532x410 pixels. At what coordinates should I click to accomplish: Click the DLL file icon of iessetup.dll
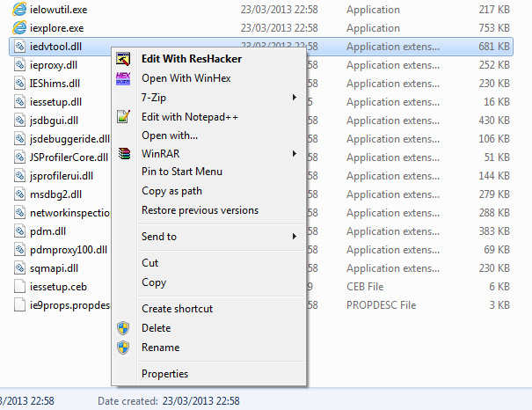click(x=19, y=102)
